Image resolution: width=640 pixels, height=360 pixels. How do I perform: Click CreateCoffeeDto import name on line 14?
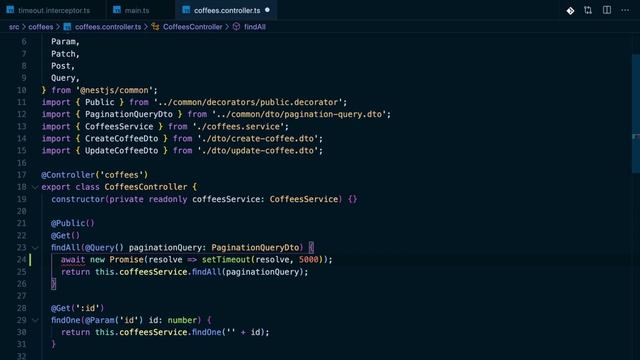[121, 139]
